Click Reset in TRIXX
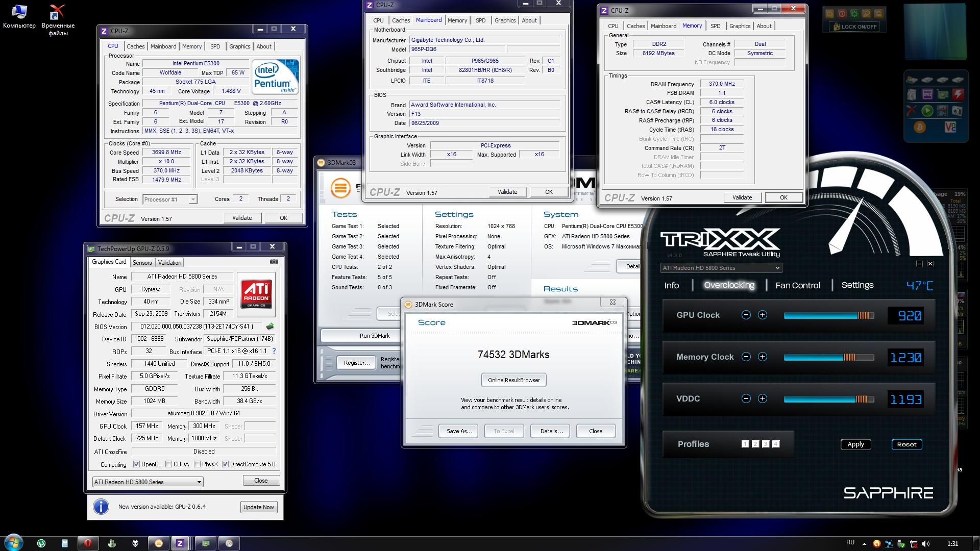Screen dimensions: 980x551 pyautogui.click(x=906, y=444)
